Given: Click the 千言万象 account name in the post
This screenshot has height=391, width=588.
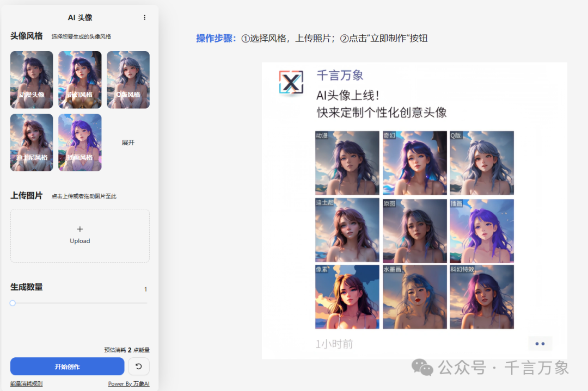Looking at the screenshot, I should (340, 76).
